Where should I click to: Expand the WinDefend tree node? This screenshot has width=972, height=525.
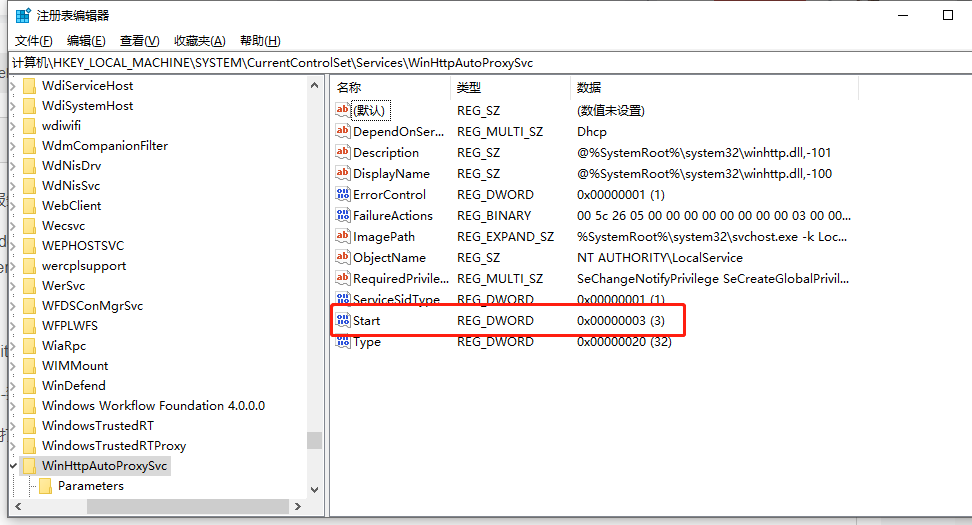tap(13, 386)
